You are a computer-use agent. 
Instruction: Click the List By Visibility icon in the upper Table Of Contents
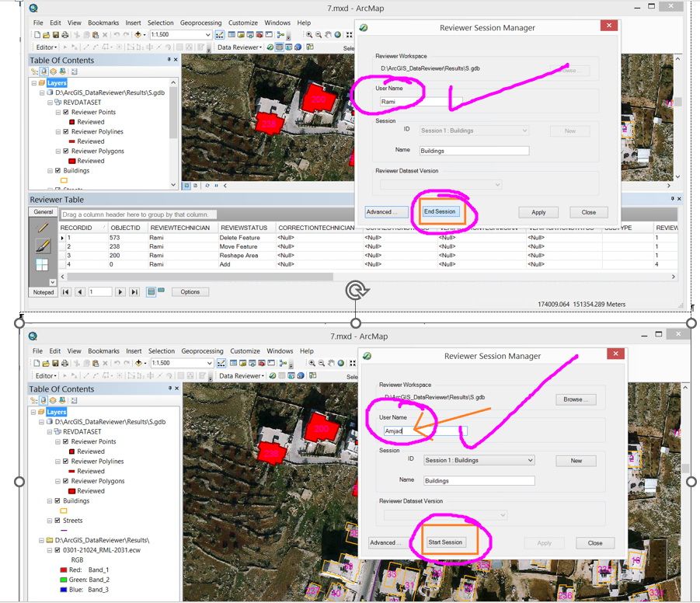pos(53,71)
